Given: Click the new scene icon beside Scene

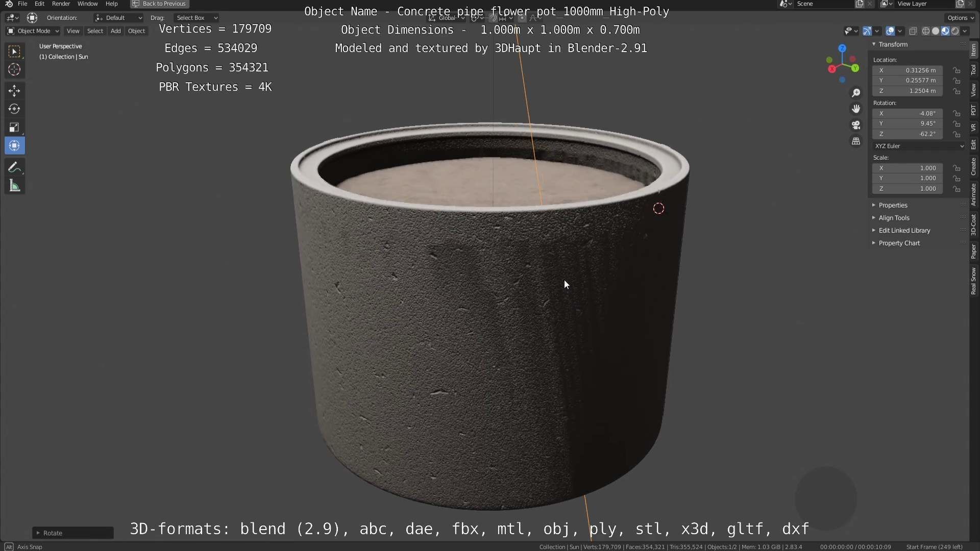Looking at the screenshot, I should 860,4.
